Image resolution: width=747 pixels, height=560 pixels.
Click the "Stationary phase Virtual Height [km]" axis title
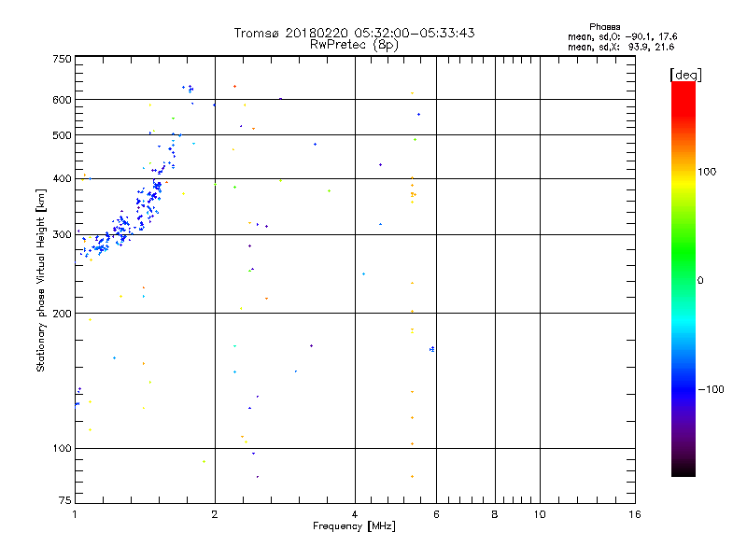point(41,281)
